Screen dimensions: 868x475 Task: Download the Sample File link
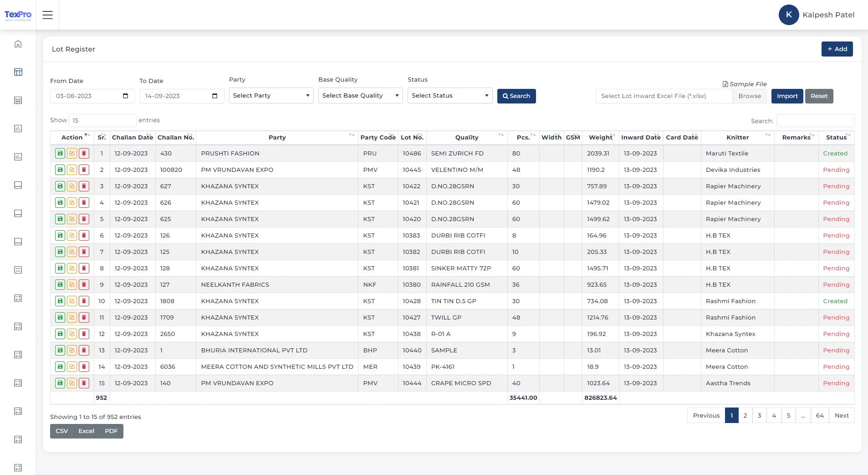pyautogui.click(x=747, y=84)
